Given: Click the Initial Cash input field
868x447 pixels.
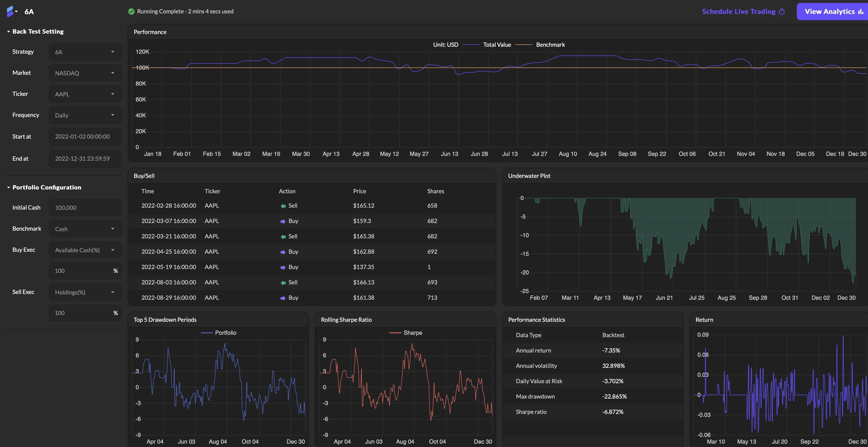Looking at the screenshot, I should [85, 208].
